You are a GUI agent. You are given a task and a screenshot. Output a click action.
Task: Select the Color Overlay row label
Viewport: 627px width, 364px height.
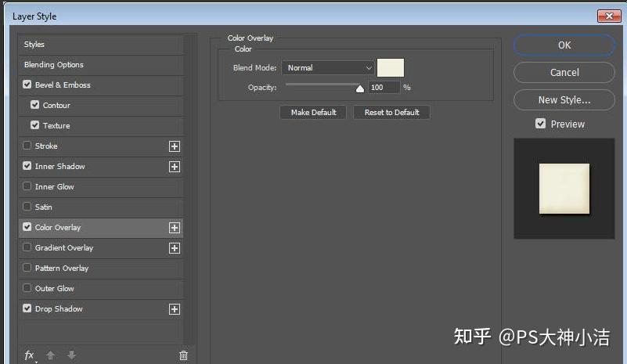coord(58,228)
